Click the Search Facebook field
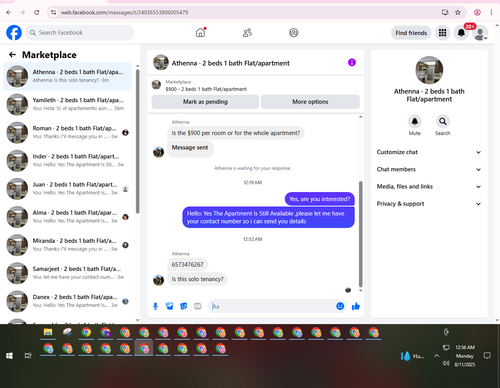This screenshot has height=388, width=500. coord(80,33)
